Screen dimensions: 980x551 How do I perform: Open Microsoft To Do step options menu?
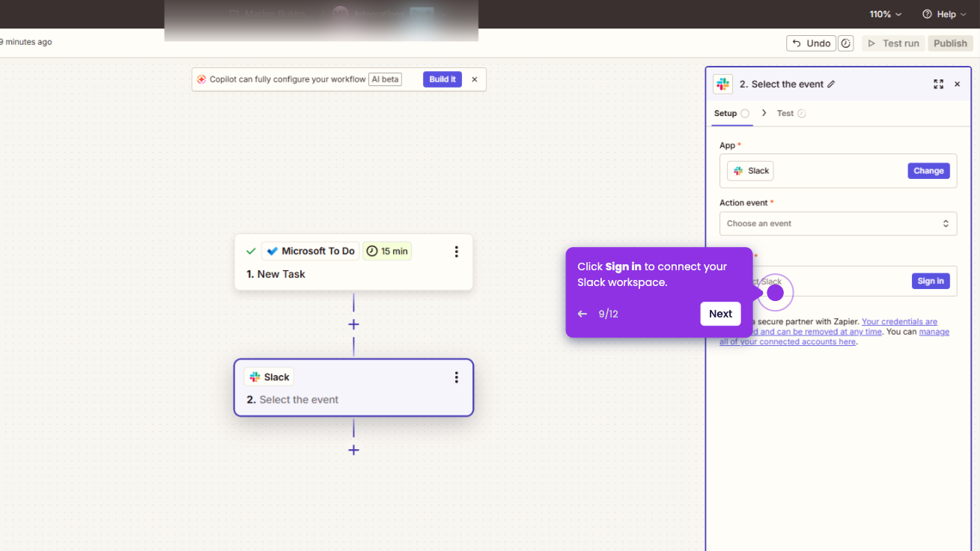[456, 252]
